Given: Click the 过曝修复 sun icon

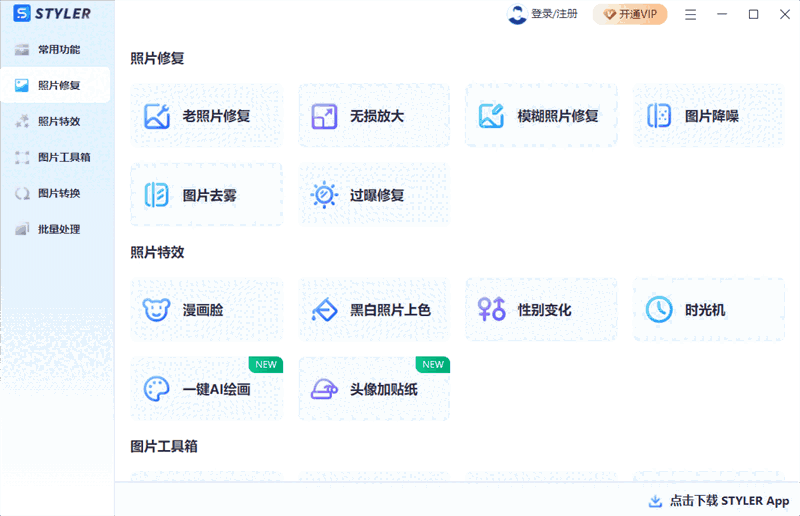Looking at the screenshot, I should [x=324, y=194].
